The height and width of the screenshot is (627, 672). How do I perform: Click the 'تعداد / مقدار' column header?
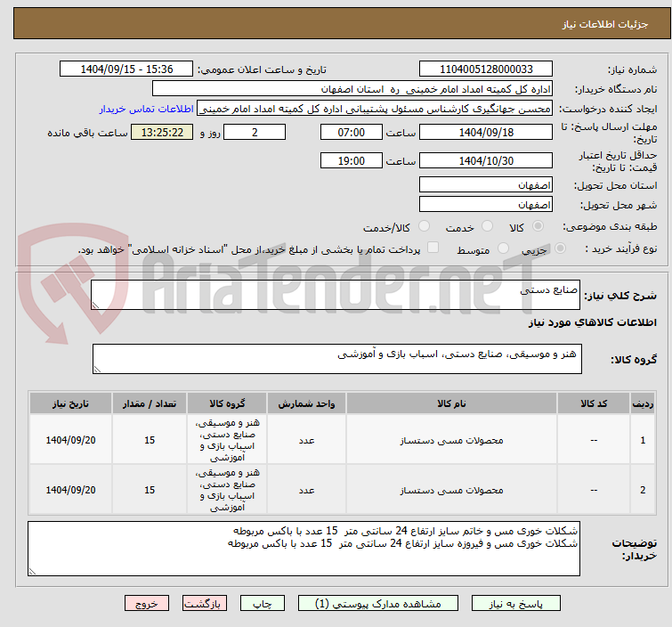pyautogui.click(x=150, y=403)
